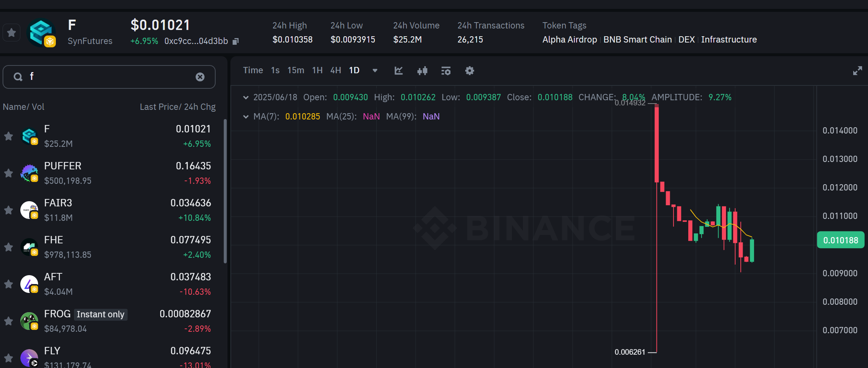Clear the search field with X icon
The height and width of the screenshot is (368, 868).
pyautogui.click(x=200, y=77)
